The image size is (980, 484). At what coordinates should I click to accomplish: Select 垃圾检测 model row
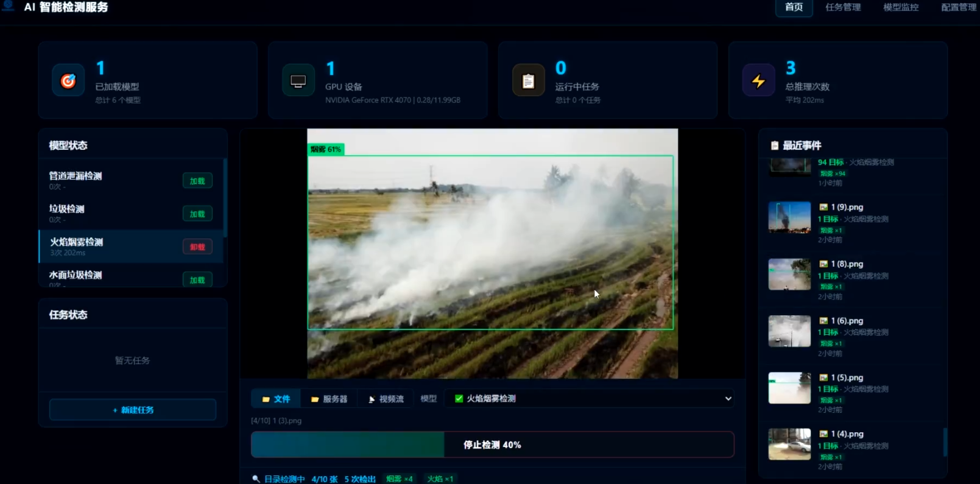pos(131,213)
